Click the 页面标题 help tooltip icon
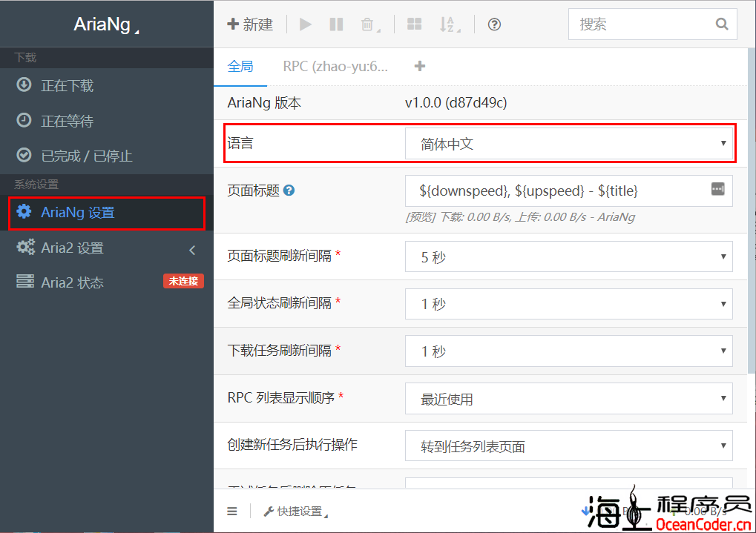The height and width of the screenshot is (533, 756). point(289,191)
